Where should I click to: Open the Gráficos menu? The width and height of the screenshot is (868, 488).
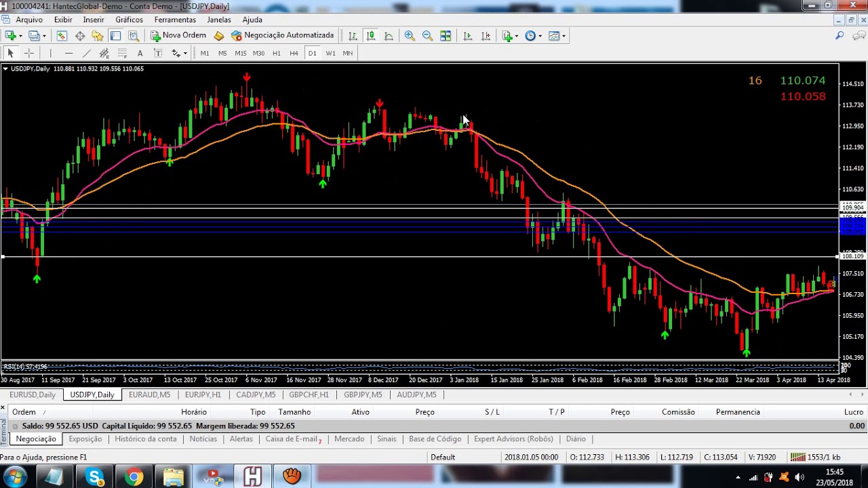pyautogui.click(x=129, y=20)
